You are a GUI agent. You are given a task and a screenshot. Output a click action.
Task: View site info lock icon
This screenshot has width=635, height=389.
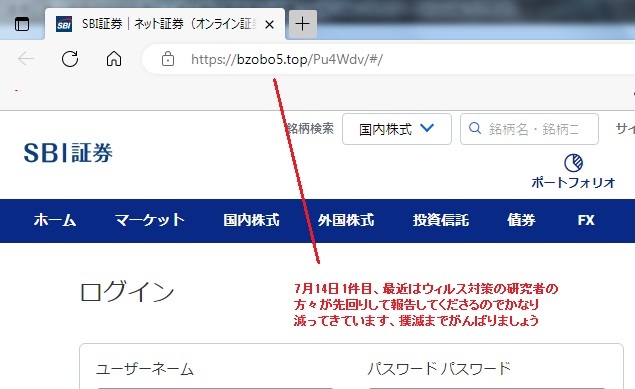pos(168,59)
